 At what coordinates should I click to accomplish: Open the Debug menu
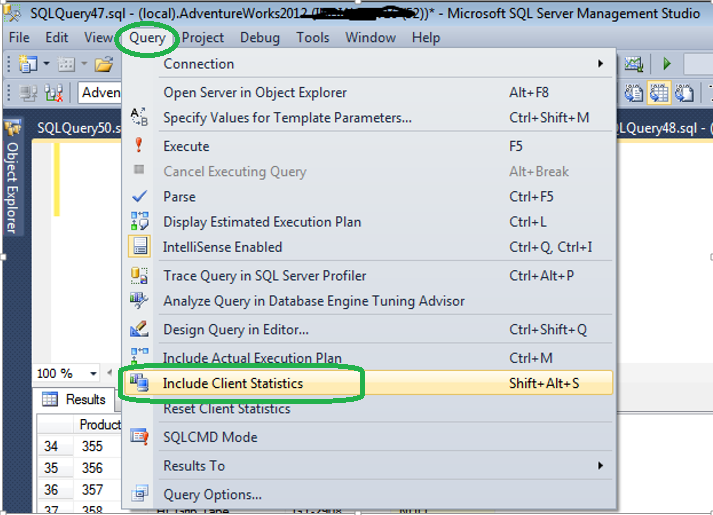click(260, 37)
